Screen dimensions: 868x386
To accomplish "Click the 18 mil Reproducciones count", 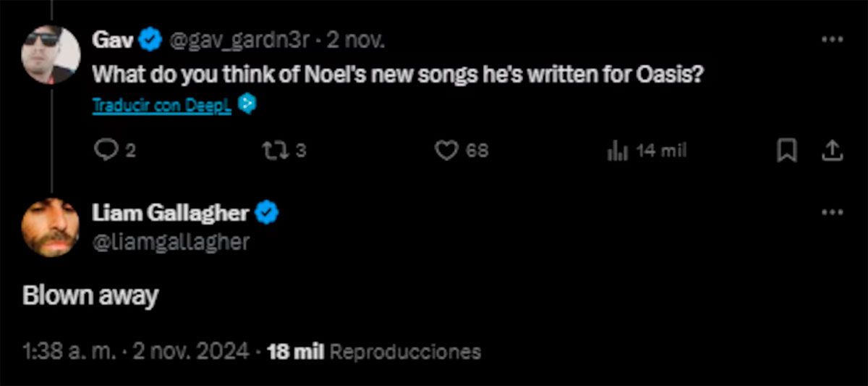I will (373, 352).
